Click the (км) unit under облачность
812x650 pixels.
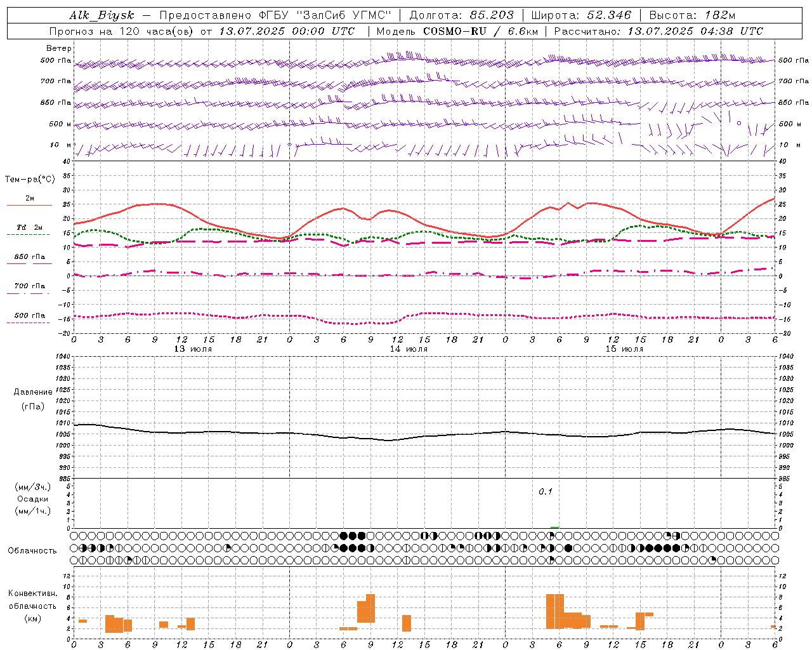[32, 618]
